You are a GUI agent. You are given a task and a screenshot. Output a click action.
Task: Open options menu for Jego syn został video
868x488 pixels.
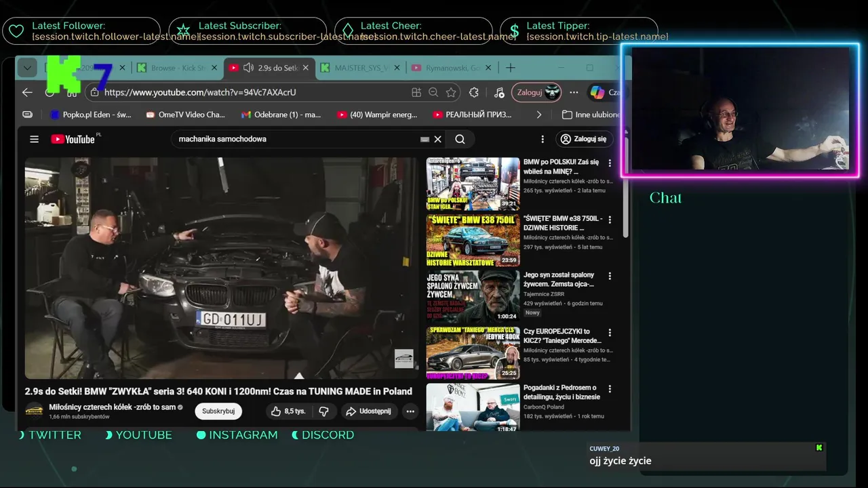click(610, 276)
